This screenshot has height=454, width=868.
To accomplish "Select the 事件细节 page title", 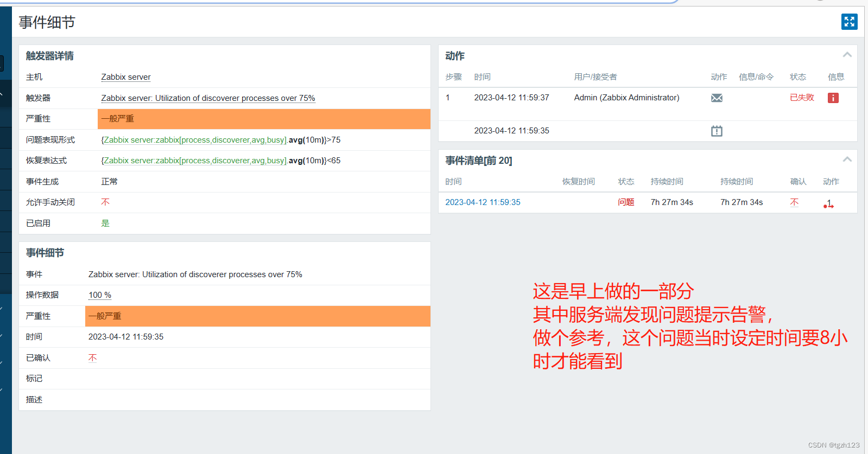I will (x=47, y=22).
